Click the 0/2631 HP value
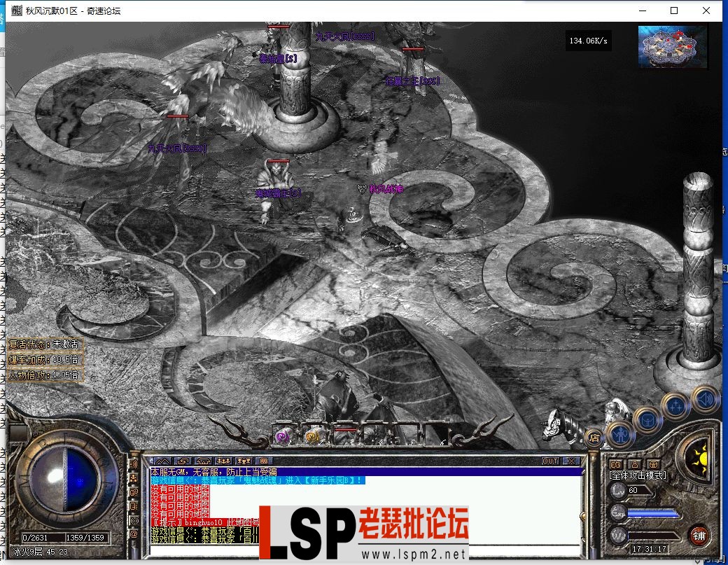This screenshot has width=728, height=565. (x=36, y=538)
